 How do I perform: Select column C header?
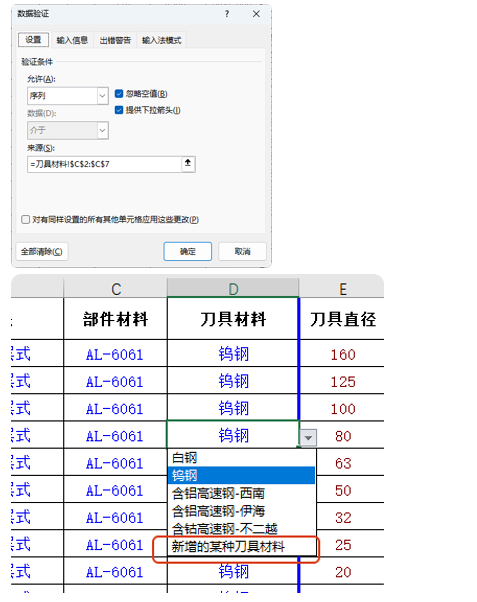(x=116, y=289)
